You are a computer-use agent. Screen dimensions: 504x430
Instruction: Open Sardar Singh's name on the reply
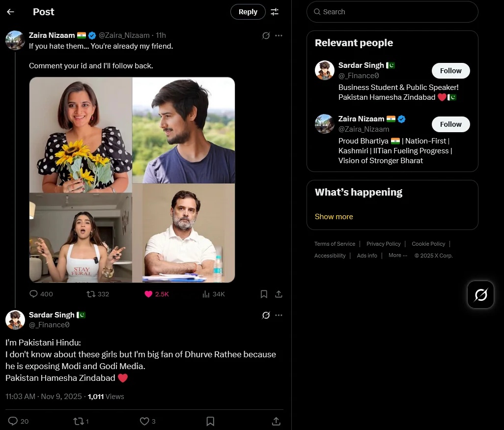pos(52,315)
